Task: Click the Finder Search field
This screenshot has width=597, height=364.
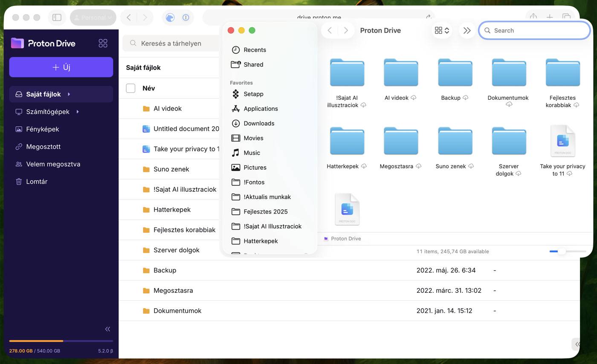Action: (x=534, y=30)
